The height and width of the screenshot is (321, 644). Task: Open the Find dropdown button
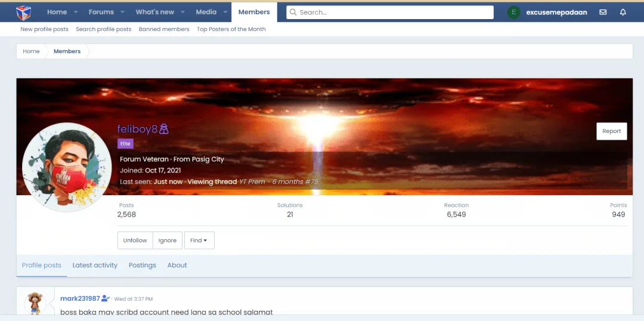pyautogui.click(x=199, y=240)
